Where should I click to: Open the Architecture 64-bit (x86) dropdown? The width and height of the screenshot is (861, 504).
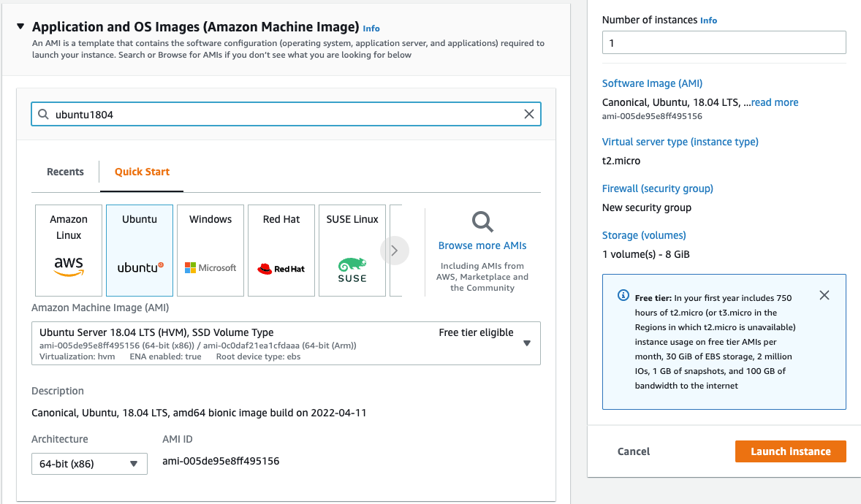pos(89,463)
